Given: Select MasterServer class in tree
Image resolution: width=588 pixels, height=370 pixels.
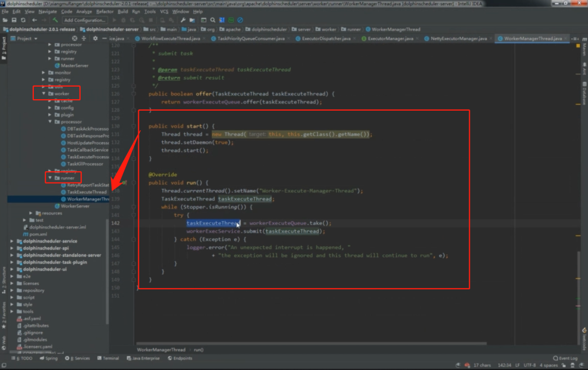Looking at the screenshot, I should [x=74, y=66].
